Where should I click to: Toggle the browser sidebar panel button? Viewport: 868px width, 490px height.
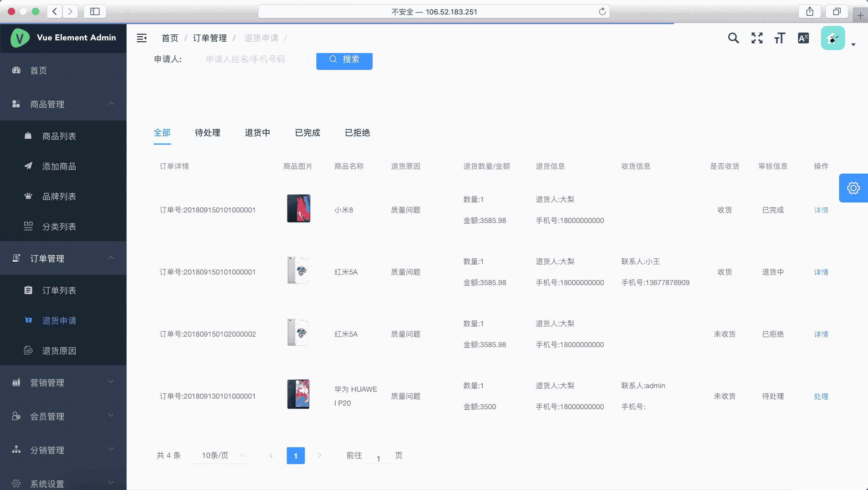pyautogui.click(x=95, y=12)
